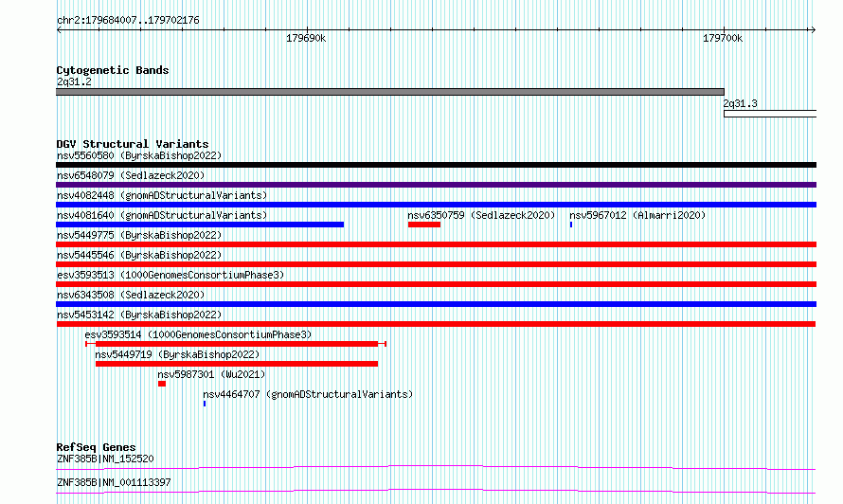Click the ZNF385B|NM_001113397 gene label
843x504 pixels.
point(114,482)
